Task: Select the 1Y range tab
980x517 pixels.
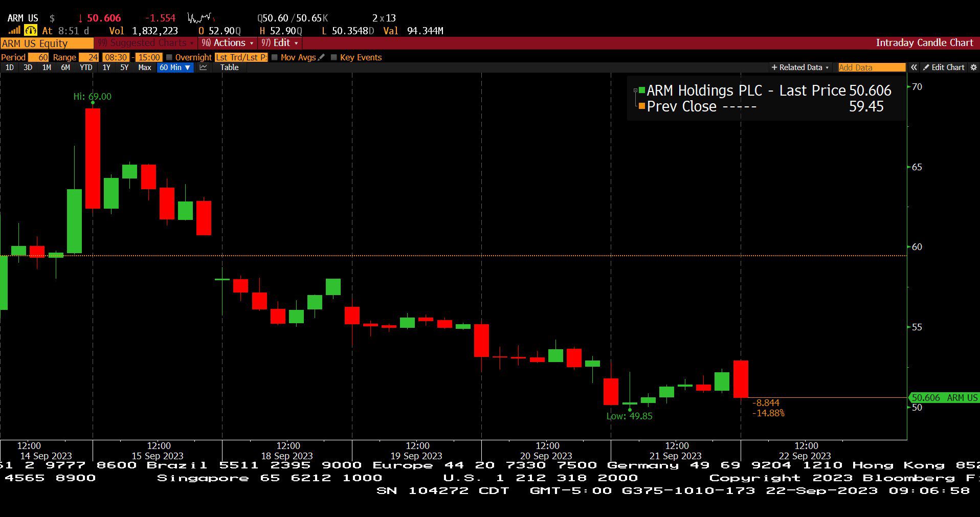Action: point(106,68)
